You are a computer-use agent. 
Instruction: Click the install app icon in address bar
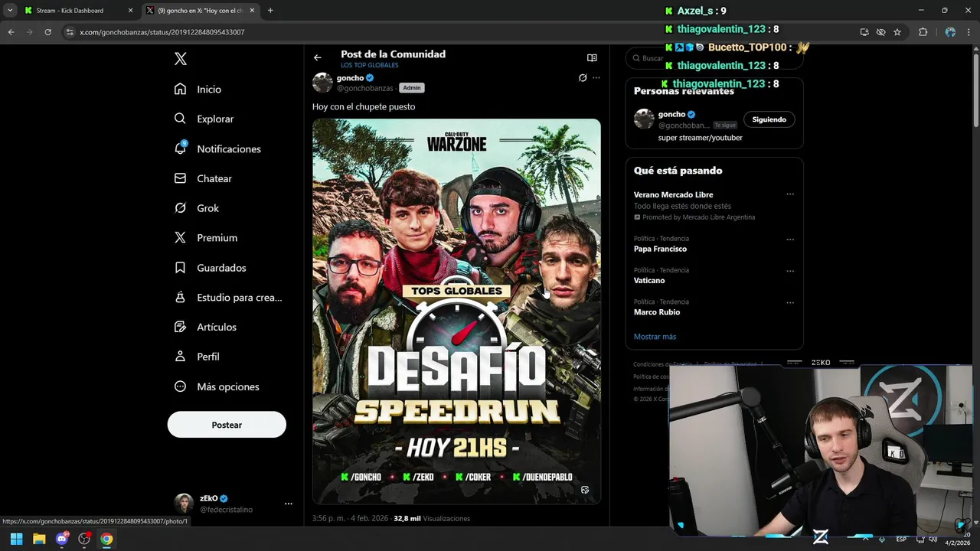point(864,32)
